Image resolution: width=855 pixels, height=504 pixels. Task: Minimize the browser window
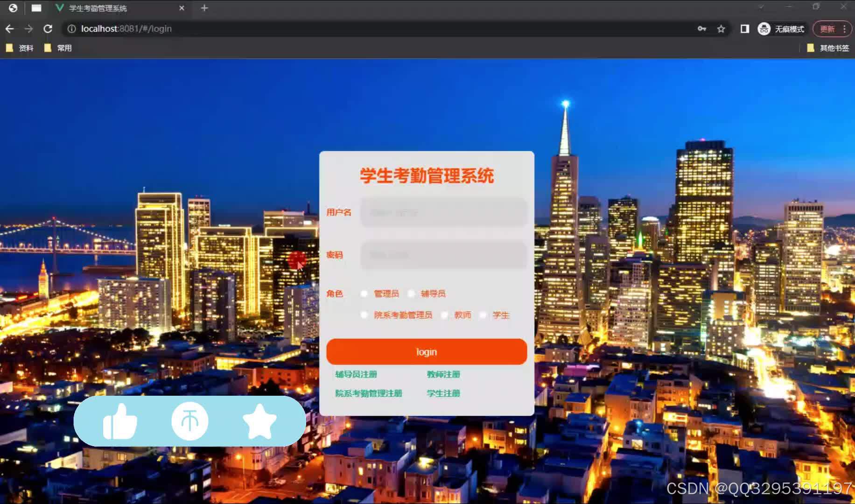(789, 7)
